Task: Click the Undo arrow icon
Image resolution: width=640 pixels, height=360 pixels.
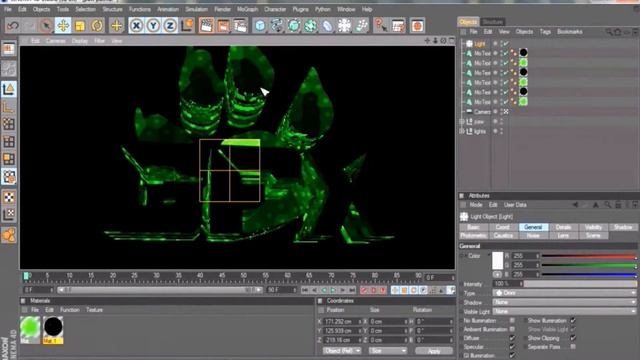Action: point(13,26)
